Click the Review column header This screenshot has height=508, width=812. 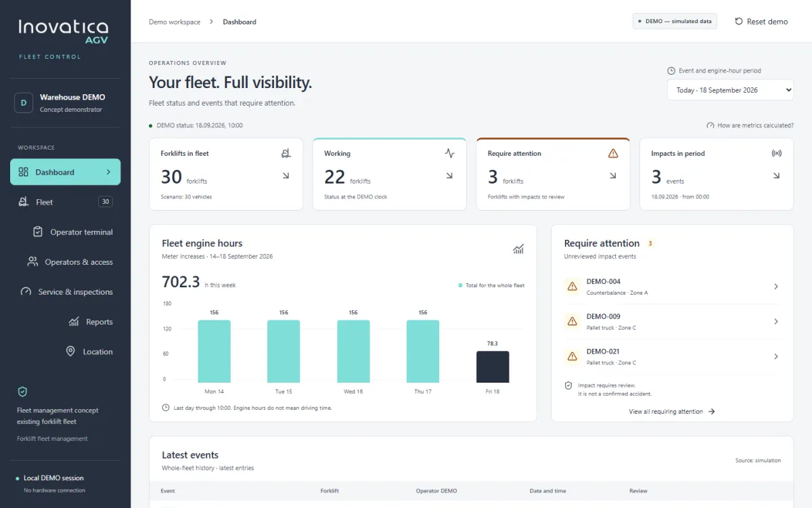[638, 491]
